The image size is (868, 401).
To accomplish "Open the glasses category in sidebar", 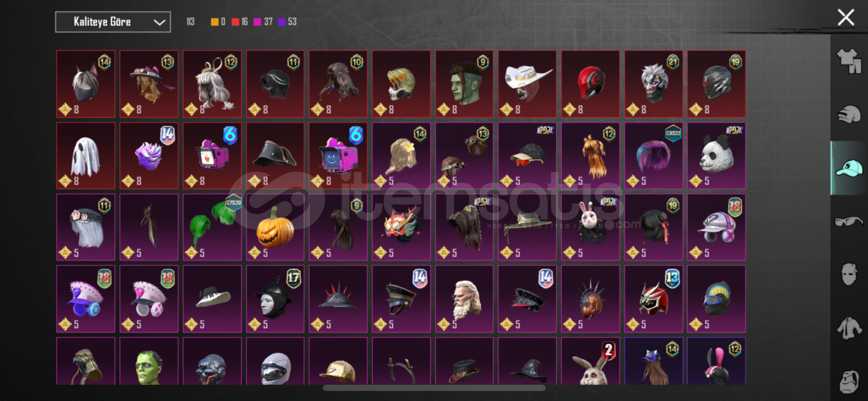I will [x=849, y=222].
